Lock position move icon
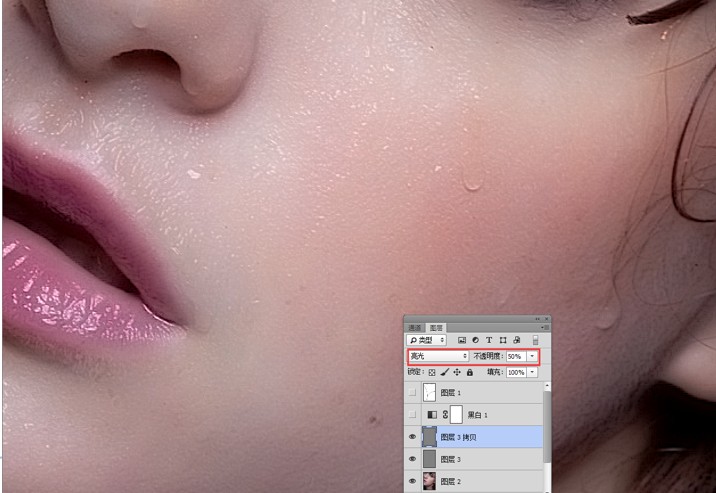 pos(457,372)
